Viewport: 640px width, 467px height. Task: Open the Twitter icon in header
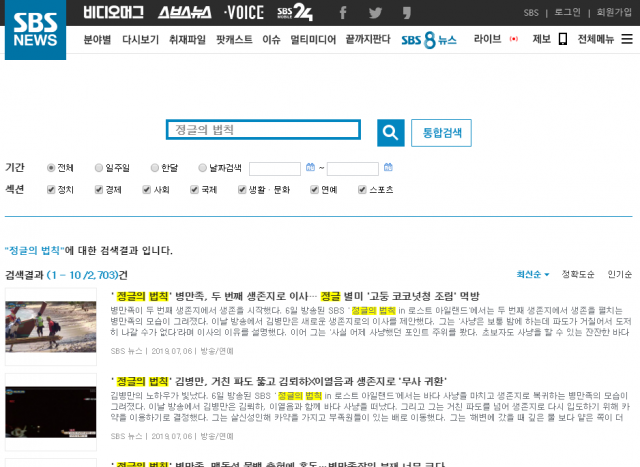[375, 13]
